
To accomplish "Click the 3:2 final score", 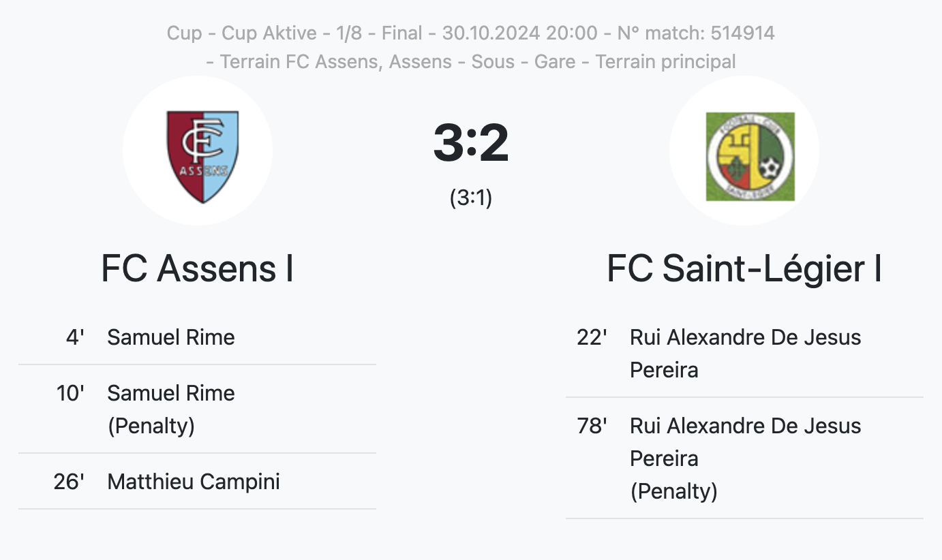I will 471,144.
